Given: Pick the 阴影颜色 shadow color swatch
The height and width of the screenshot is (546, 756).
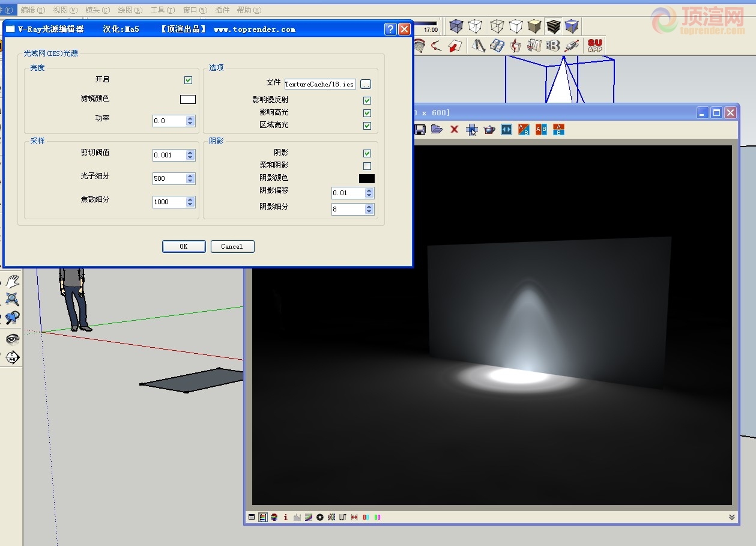Looking at the screenshot, I should 367,178.
